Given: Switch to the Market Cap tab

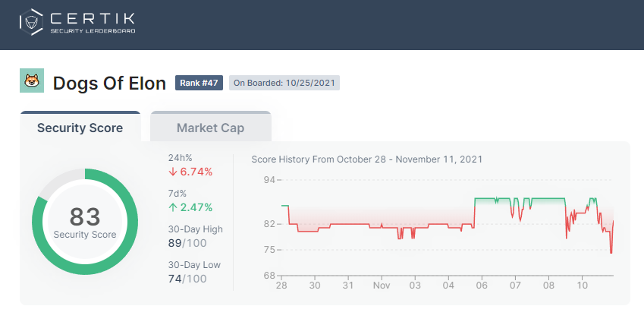Looking at the screenshot, I should (x=211, y=127).
